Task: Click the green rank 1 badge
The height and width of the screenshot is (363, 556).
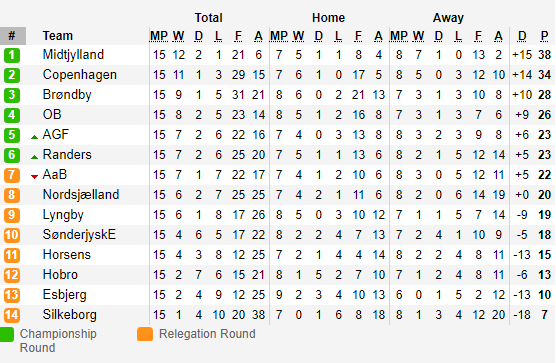Action: (12, 55)
